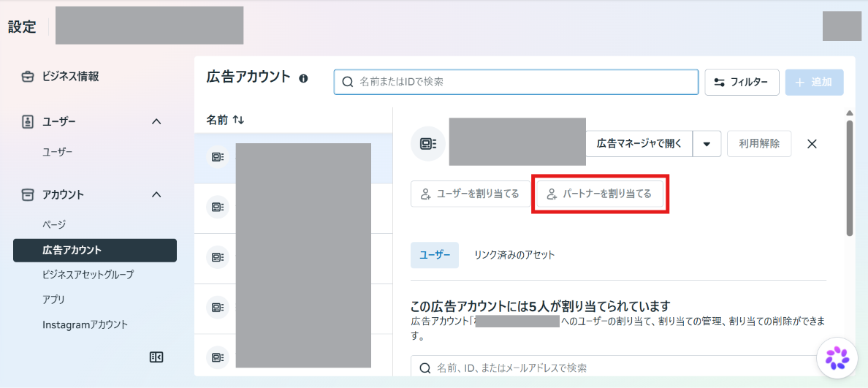
Task: Collapse the ユーザー section chevron
Action: tap(156, 121)
